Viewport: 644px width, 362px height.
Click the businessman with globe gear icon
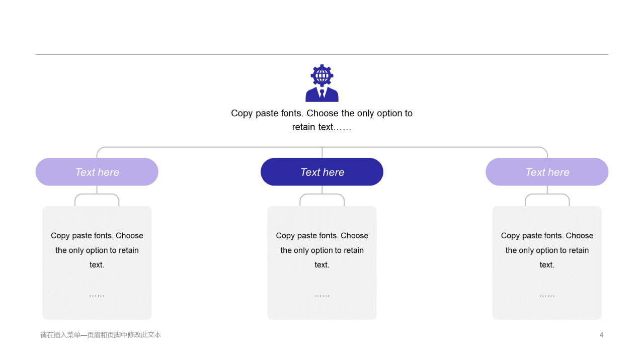pyautogui.click(x=322, y=83)
